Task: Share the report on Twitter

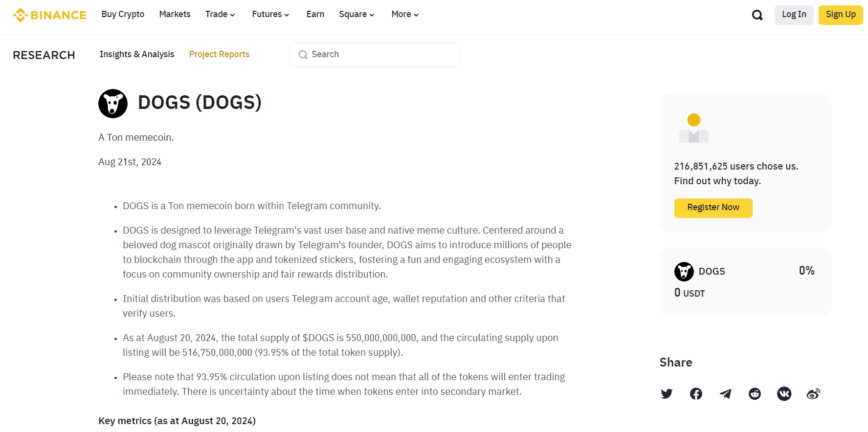Action: click(x=667, y=394)
